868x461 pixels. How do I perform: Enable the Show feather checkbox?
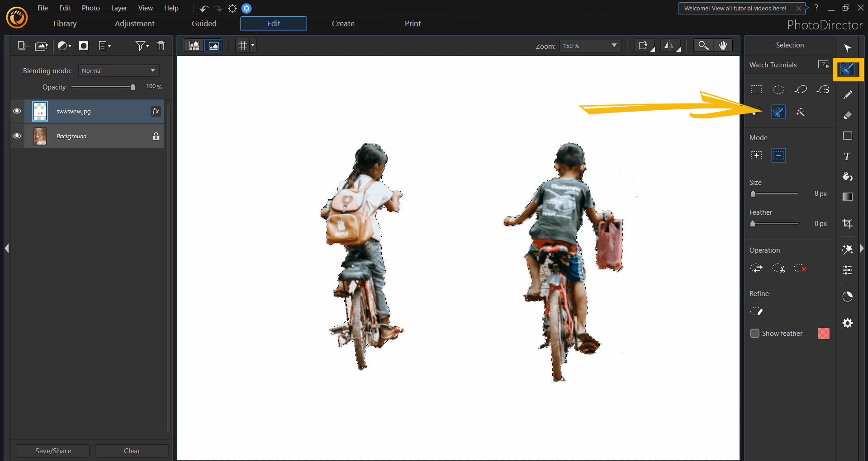[754, 334]
